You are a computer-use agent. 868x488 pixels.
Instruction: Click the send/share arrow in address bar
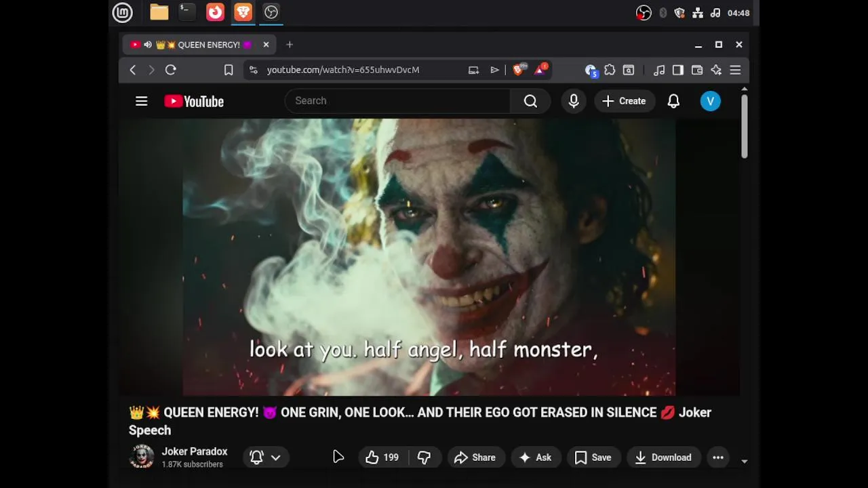pos(494,70)
